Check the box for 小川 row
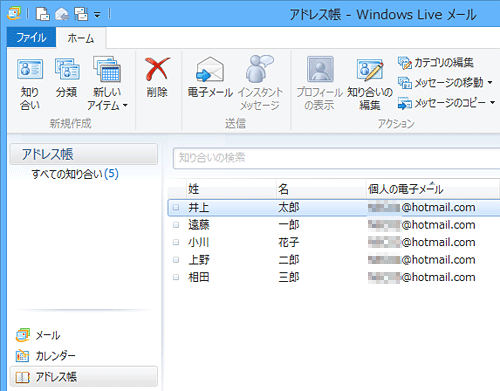This screenshot has width=500, height=391. [176, 242]
